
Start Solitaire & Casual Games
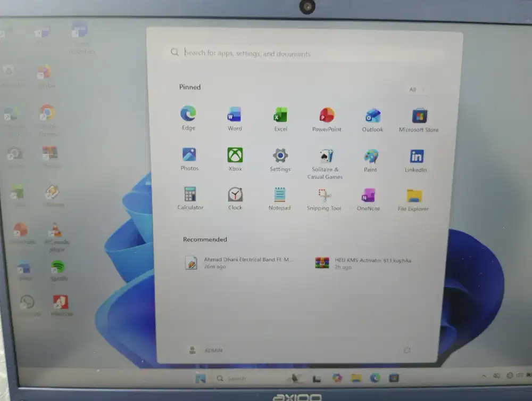click(x=325, y=156)
